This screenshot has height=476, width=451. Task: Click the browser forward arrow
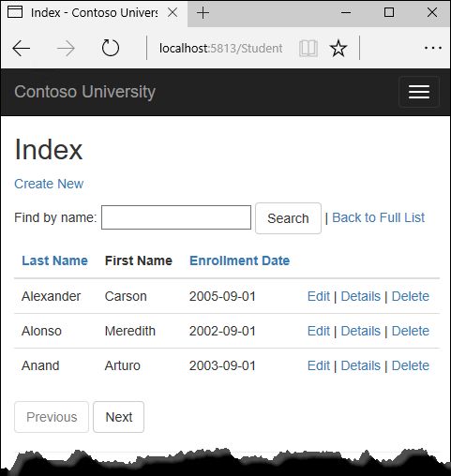point(66,48)
